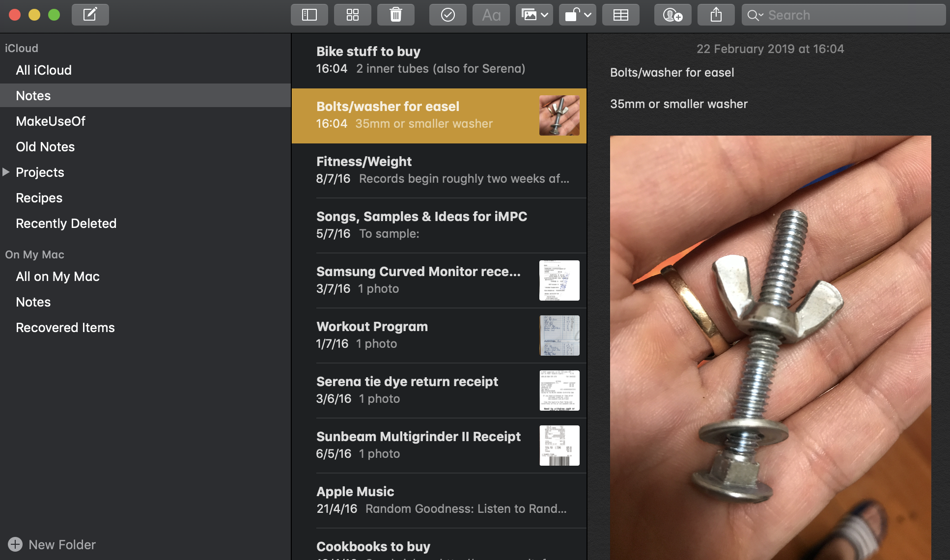
Task: Toggle the checklist/done icon
Action: point(447,15)
